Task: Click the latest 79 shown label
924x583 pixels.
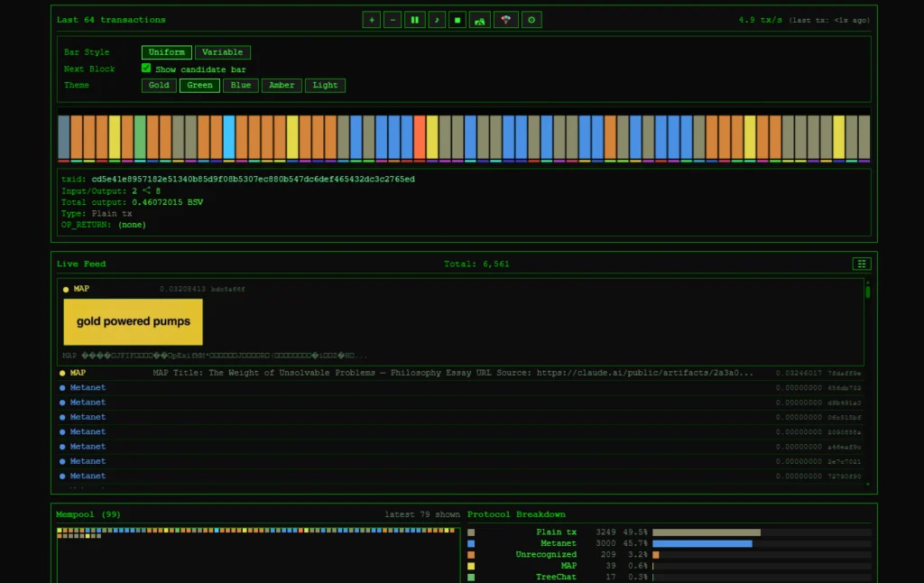Action: (x=422, y=514)
